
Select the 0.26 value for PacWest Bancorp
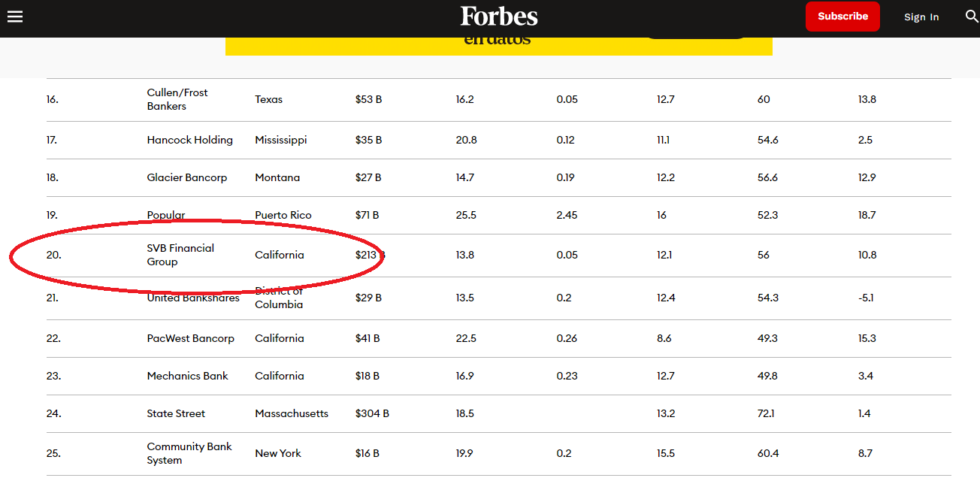click(x=567, y=338)
